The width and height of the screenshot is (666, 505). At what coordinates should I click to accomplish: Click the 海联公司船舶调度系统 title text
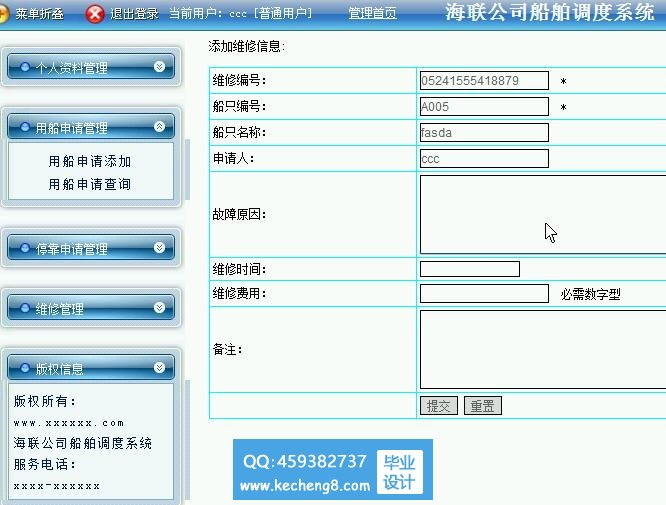coord(550,12)
